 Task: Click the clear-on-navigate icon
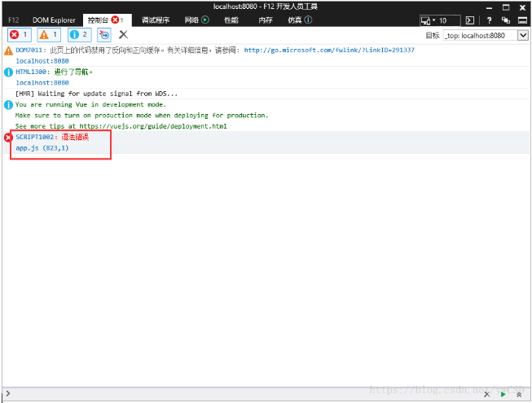coord(104,34)
